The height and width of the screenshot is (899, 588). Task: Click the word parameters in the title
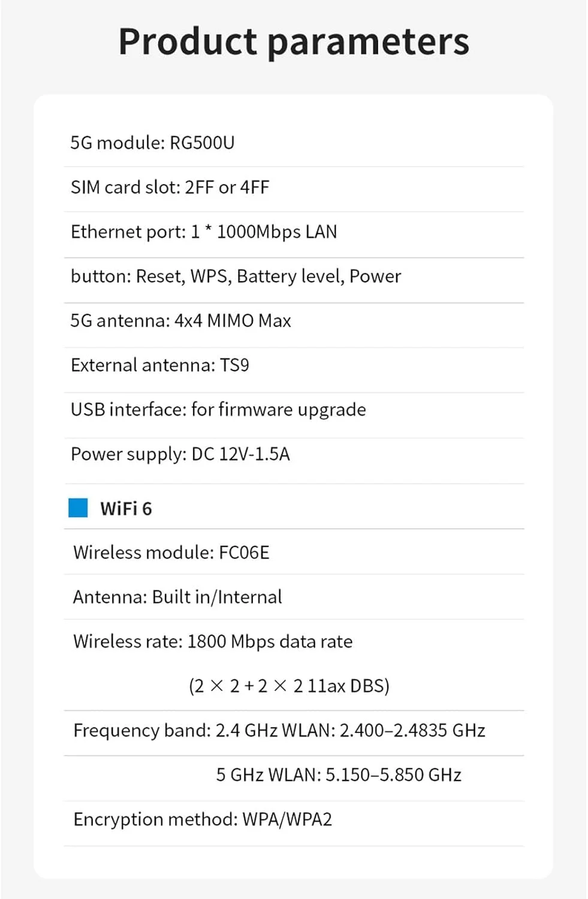pos(367,41)
